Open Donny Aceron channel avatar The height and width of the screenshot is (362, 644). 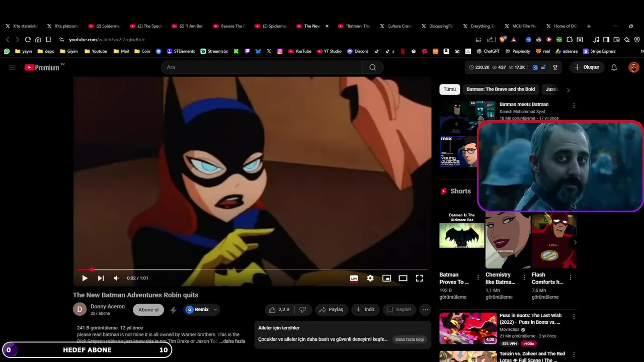79,309
